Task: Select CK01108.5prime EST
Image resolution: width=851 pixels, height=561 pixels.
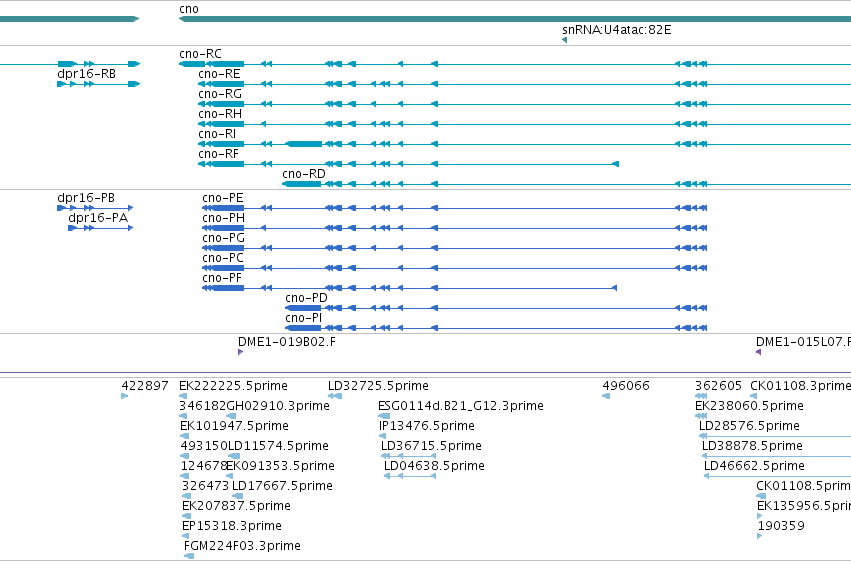Action: pyautogui.click(x=803, y=487)
